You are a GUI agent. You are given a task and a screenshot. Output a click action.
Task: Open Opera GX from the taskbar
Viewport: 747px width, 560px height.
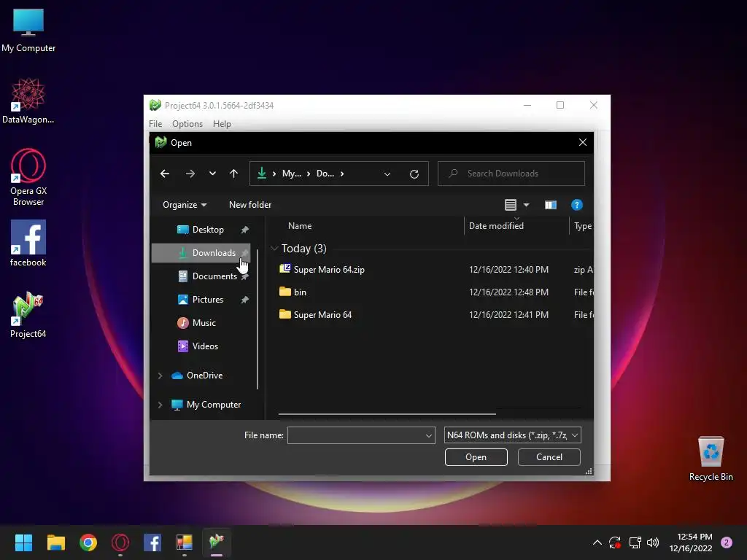pos(120,542)
